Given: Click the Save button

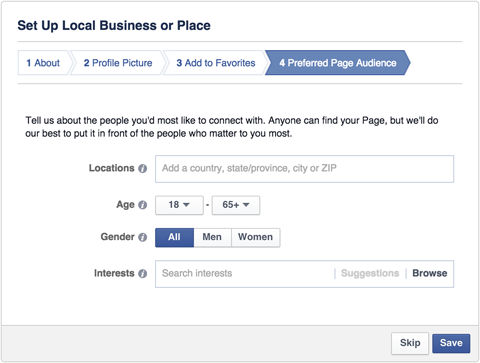Looking at the screenshot, I should pyautogui.click(x=451, y=343).
